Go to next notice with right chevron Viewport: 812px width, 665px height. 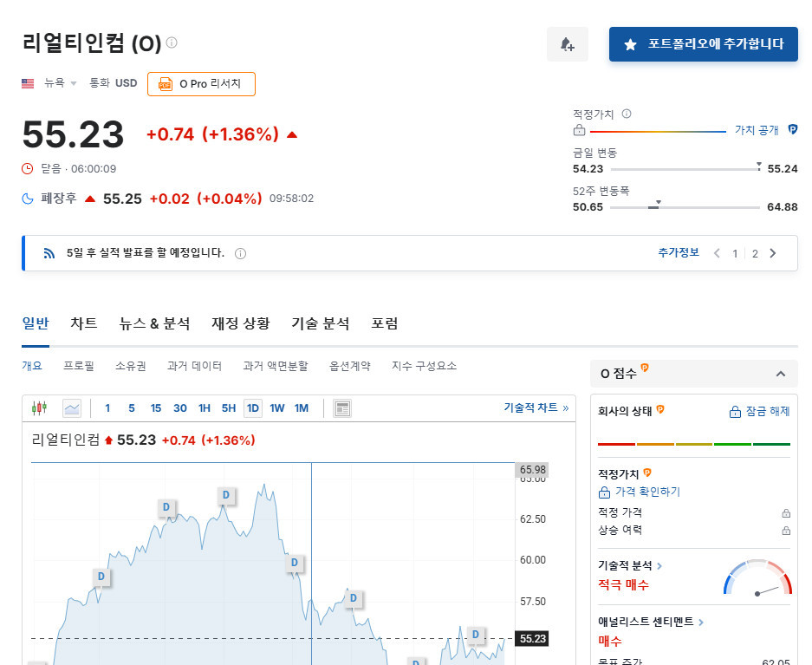coord(773,253)
